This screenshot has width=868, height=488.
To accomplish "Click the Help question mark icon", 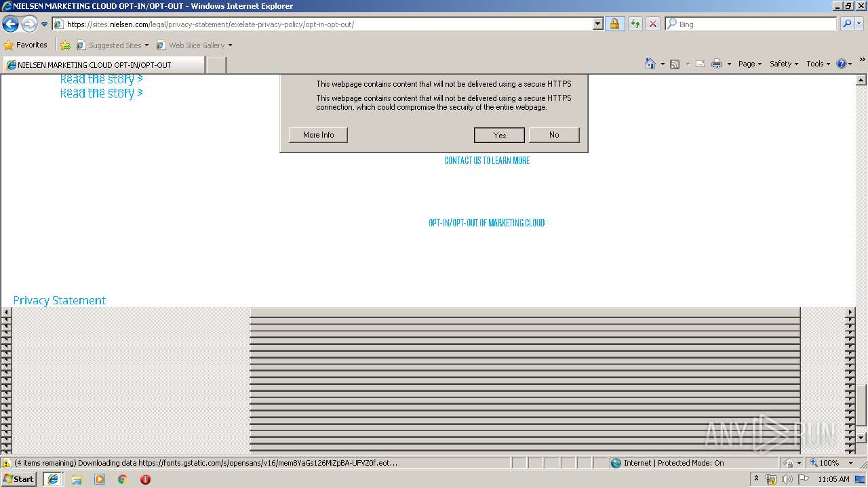I will (x=842, y=64).
